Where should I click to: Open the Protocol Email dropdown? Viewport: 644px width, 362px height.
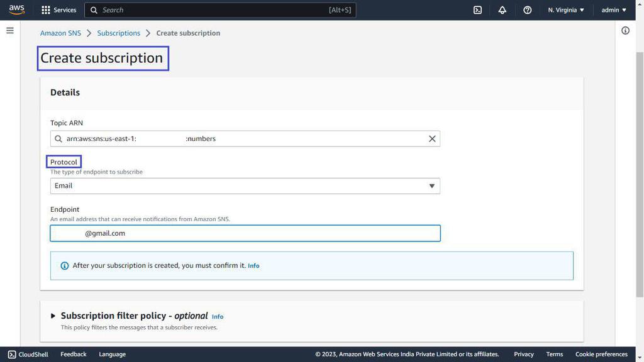pyautogui.click(x=245, y=186)
